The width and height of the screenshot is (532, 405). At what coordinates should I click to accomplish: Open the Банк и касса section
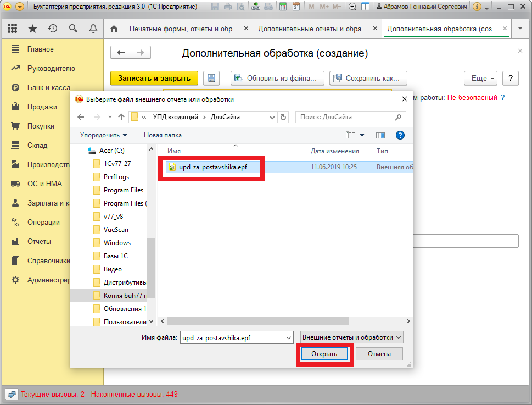(48, 88)
